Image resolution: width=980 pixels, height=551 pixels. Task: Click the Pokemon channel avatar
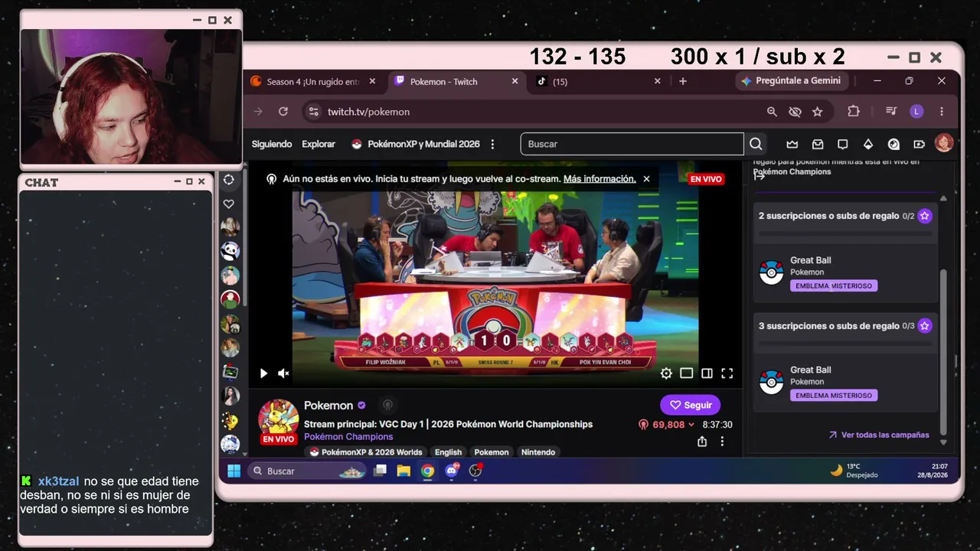pos(278,419)
